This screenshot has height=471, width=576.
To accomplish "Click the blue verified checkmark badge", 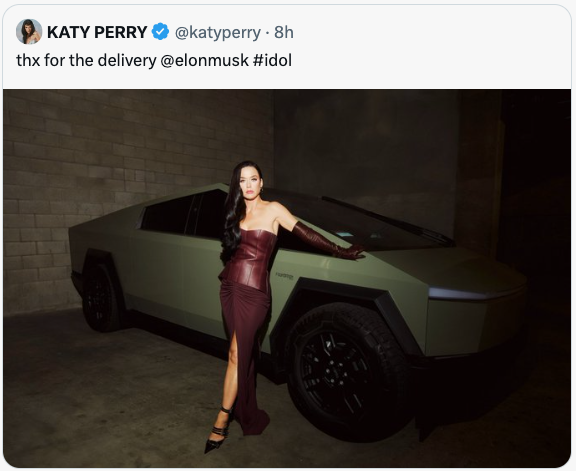I will [x=161, y=32].
